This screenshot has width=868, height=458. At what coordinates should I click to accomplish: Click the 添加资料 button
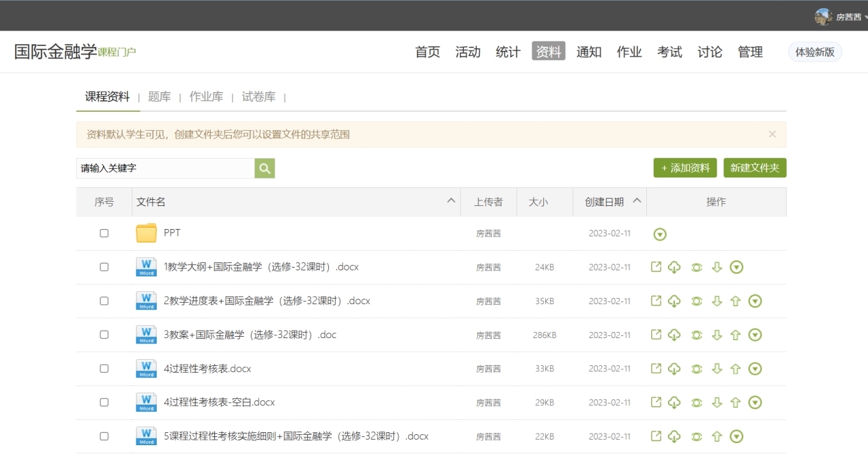(x=685, y=168)
